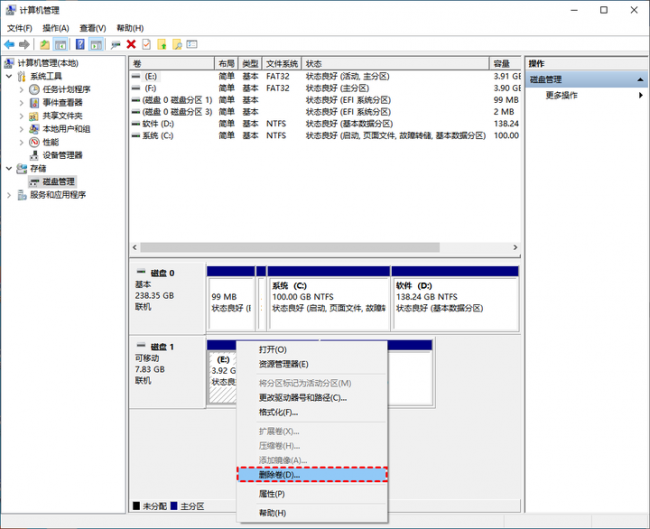Click the 状态 column header

tap(395, 63)
